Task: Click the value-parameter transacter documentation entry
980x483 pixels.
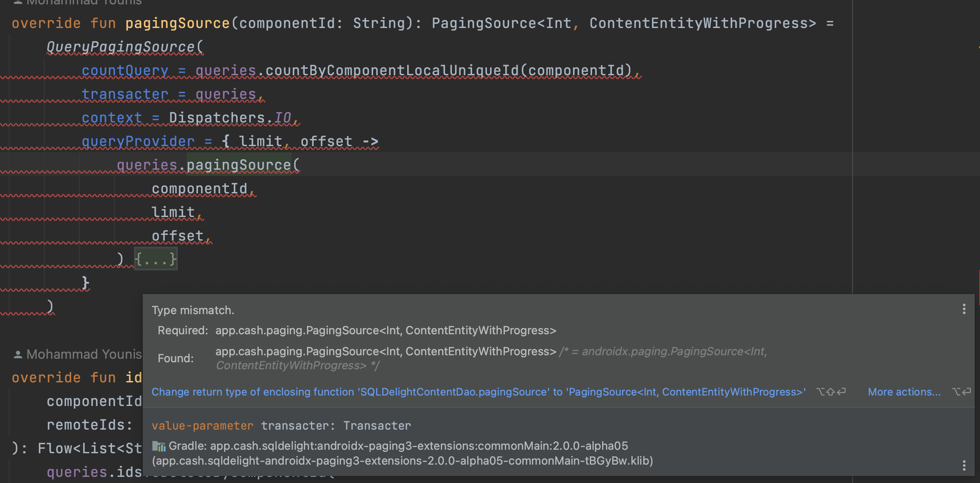Action: pos(281,425)
